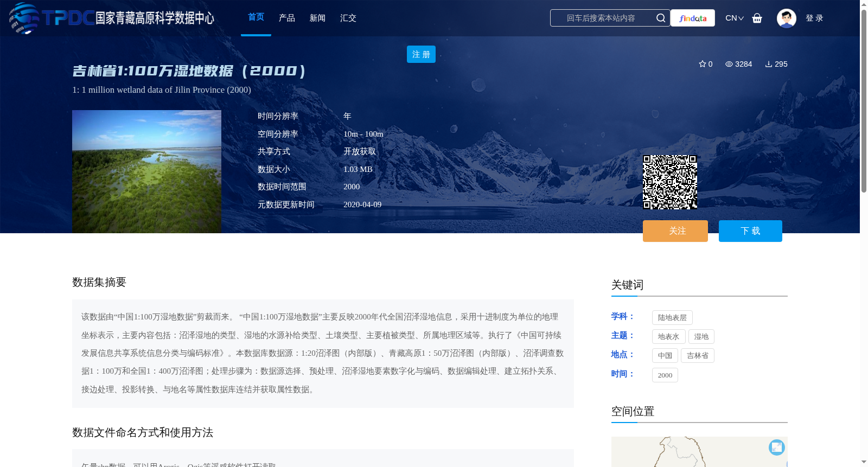Screen dimensions: 868x467
Task: Click the scrollbar up arrow
Action: (864, 4)
